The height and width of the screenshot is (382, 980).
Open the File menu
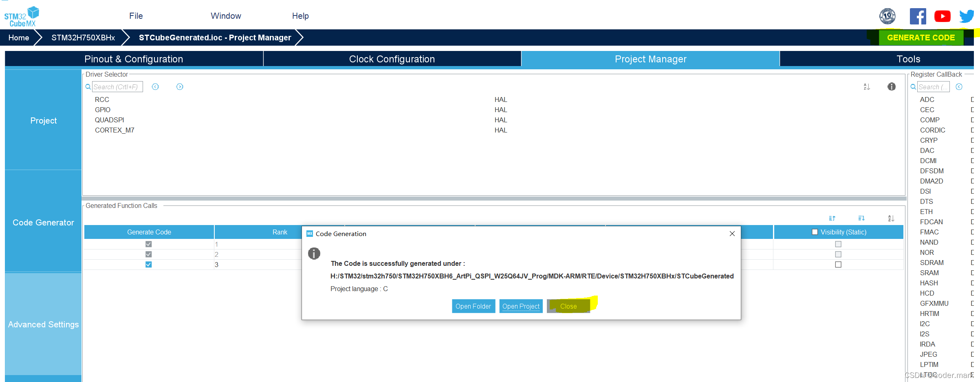[x=136, y=16]
